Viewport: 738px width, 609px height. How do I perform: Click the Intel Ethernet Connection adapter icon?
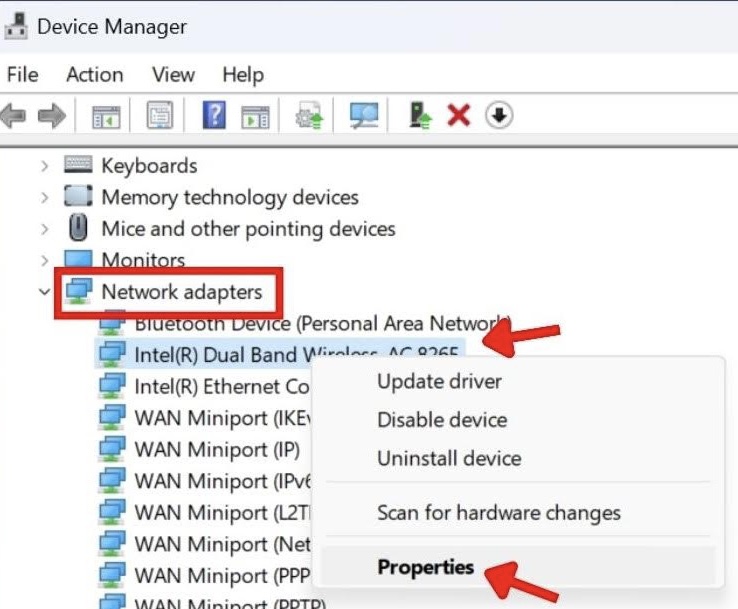[112, 385]
